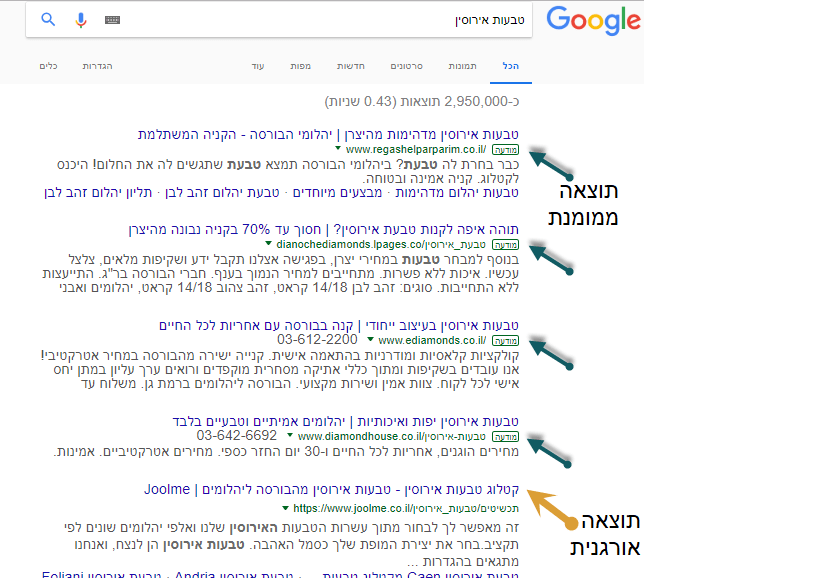Expand dropdown arrow next to ediamonds.co.il

(370, 339)
